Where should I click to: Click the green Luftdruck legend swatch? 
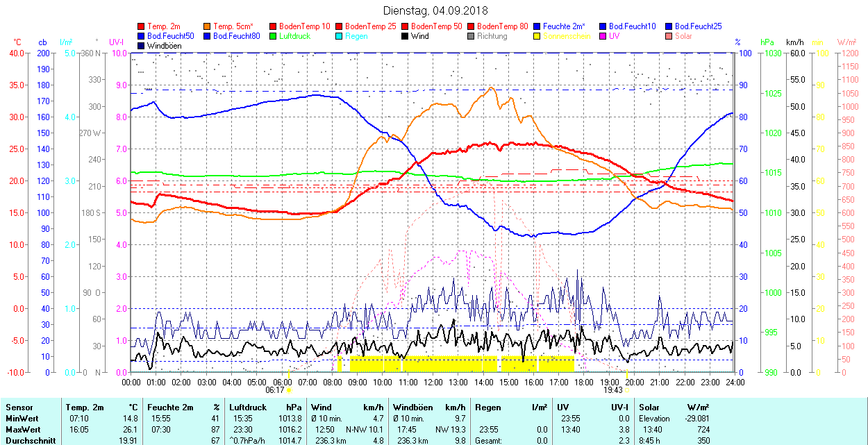point(274,36)
